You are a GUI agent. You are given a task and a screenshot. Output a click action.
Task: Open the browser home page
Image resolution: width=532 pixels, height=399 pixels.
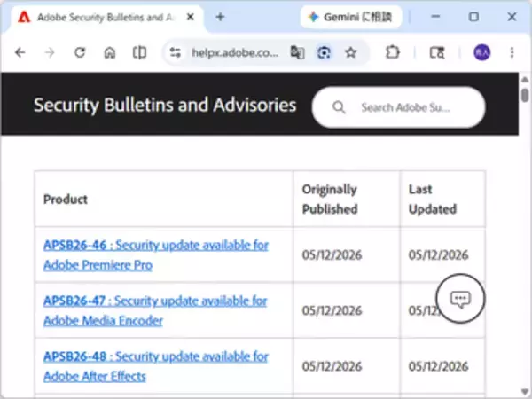[x=110, y=52]
